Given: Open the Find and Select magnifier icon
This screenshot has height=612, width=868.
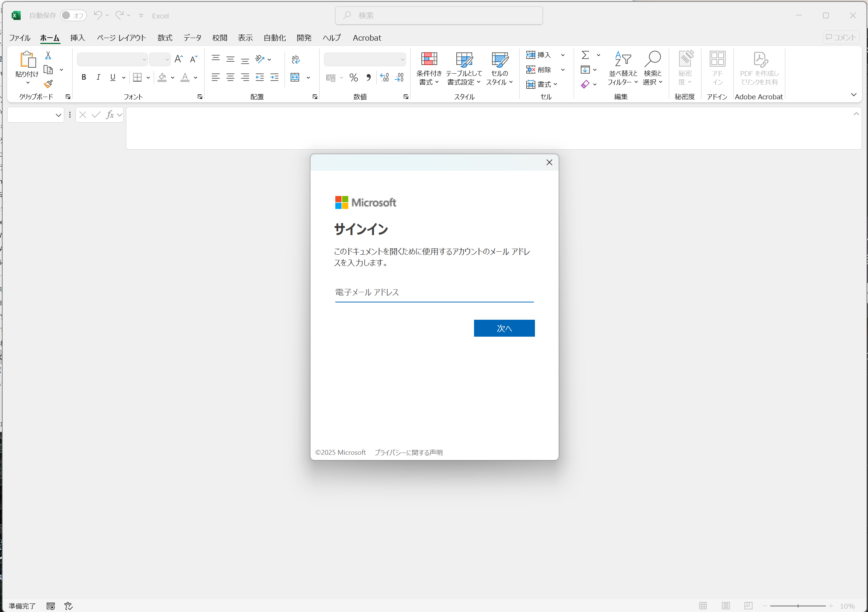Looking at the screenshot, I should (x=652, y=59).
